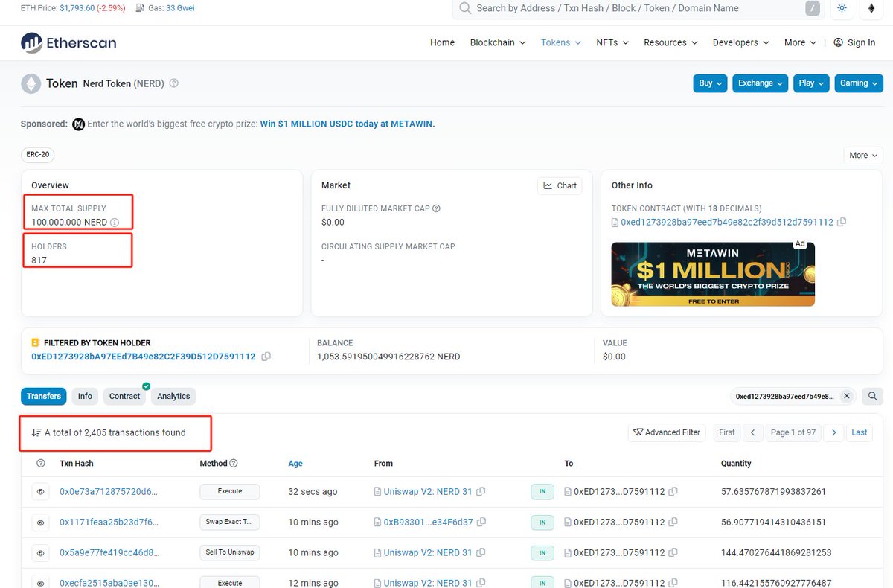Open the Tokens dropdown menu
This screenshot has height=588, width=893.
pos(560,42)
